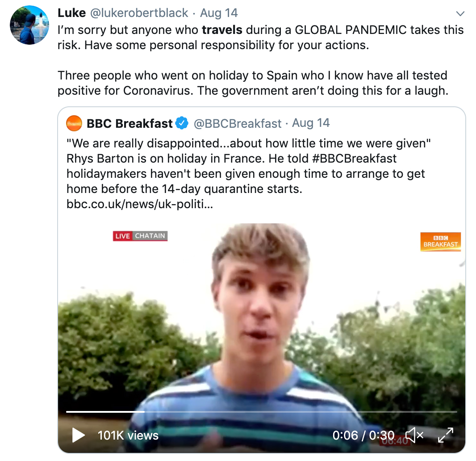Open the tweet options chevron menu
Screen dimensions: 476x461
pyautogui.click(x=460, y=13)
